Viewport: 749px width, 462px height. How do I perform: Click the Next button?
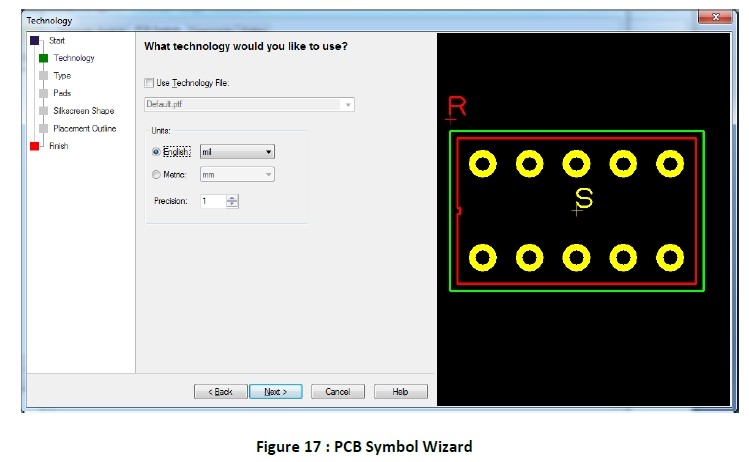pyautogui.click(x=275, y=392)
